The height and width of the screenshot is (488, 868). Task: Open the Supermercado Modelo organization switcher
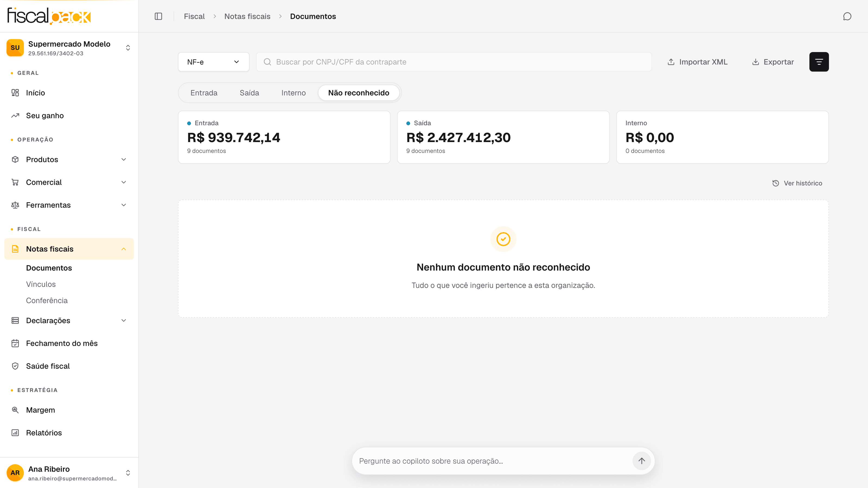[x=69, y=48]
